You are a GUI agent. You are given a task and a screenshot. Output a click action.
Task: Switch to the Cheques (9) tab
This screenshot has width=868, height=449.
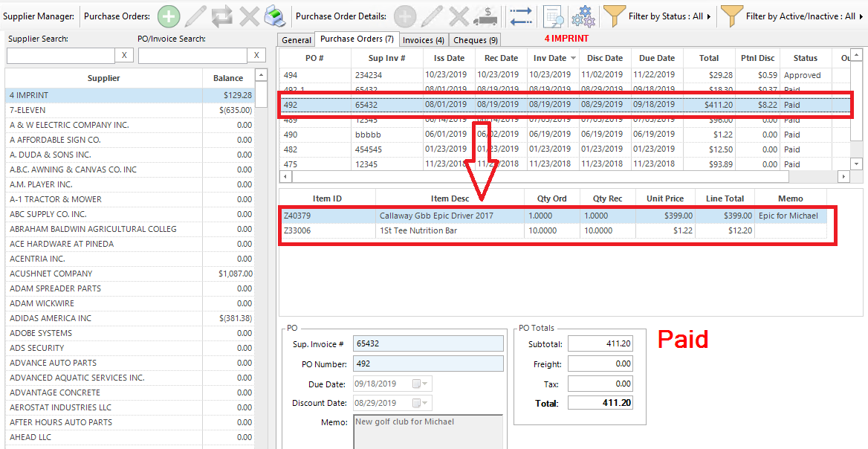click(x=476, y=40)
